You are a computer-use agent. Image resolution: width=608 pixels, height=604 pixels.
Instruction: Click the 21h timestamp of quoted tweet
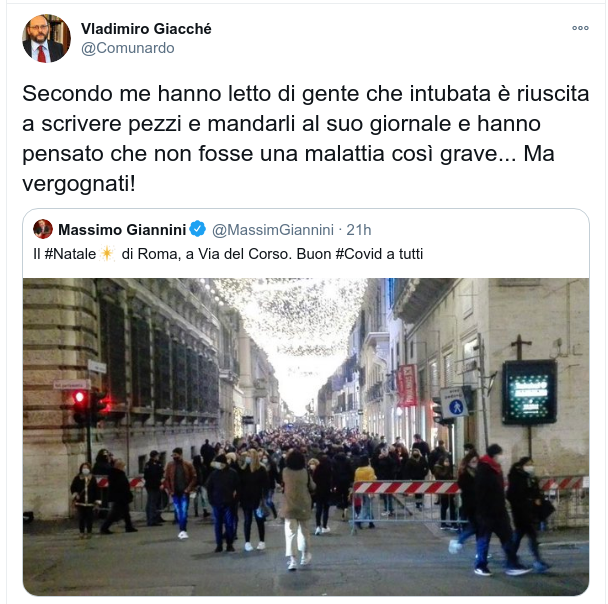tap(359, 230)
